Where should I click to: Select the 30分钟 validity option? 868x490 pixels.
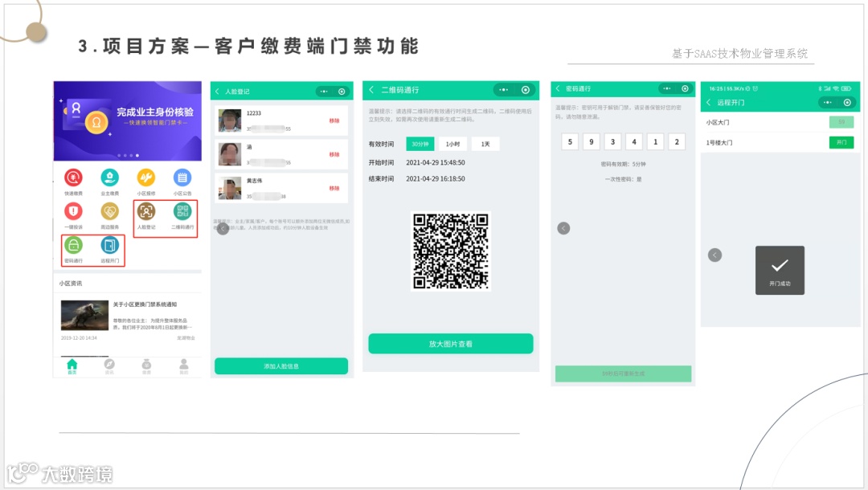[x=420, y=144]
